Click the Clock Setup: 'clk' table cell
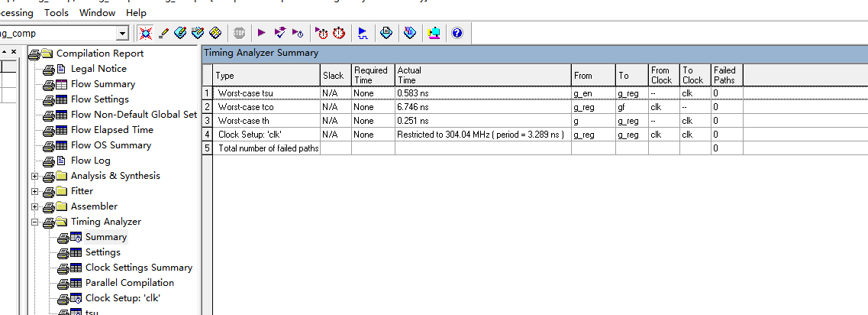Viewport: 868px width, 315px height. (266, 135)
